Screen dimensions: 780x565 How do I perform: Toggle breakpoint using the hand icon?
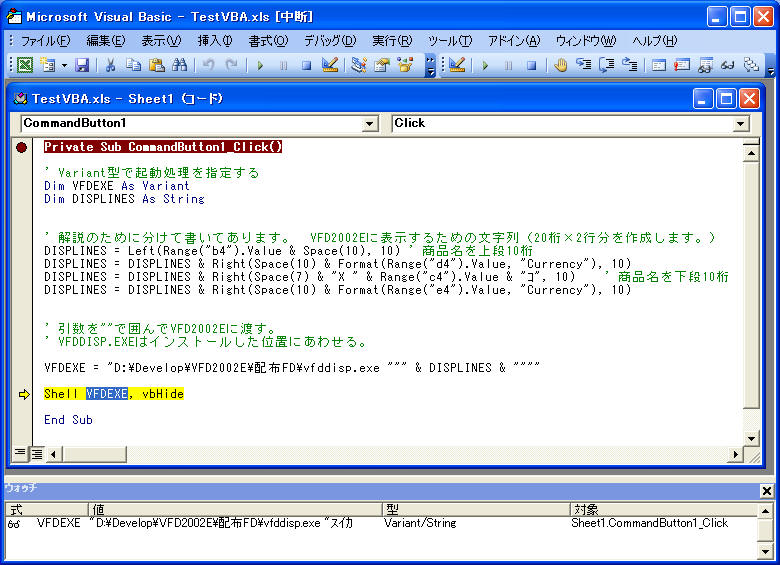(x=561, y=65)
